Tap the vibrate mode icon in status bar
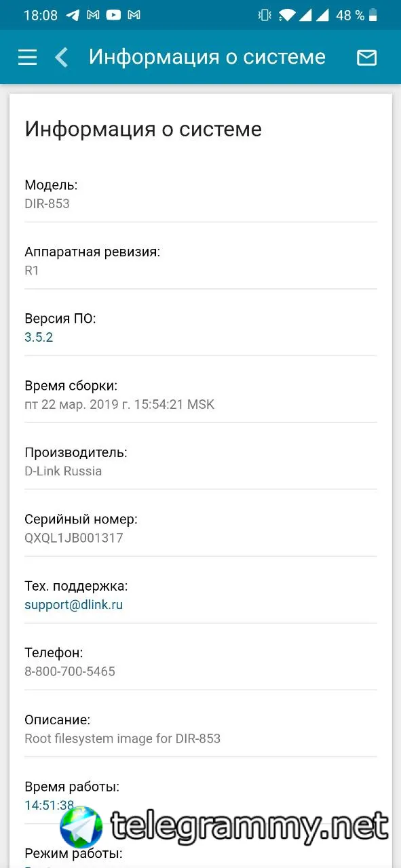The image size is (401, 868). 265,15
